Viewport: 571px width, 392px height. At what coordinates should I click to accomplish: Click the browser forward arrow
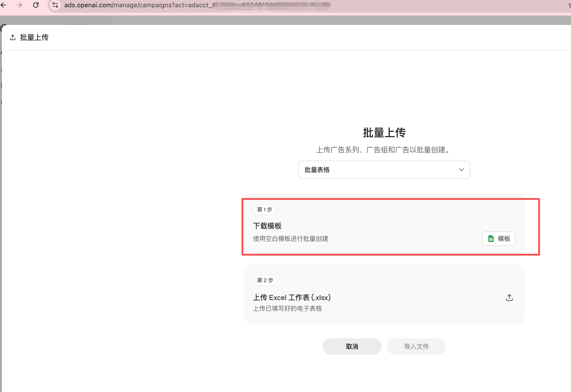(19, 5)
